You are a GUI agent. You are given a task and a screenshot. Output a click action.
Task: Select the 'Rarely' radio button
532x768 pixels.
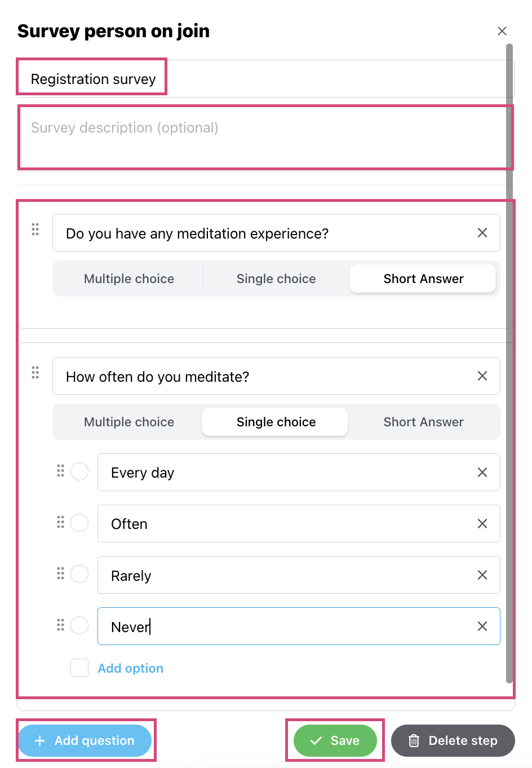pos(79,574)
